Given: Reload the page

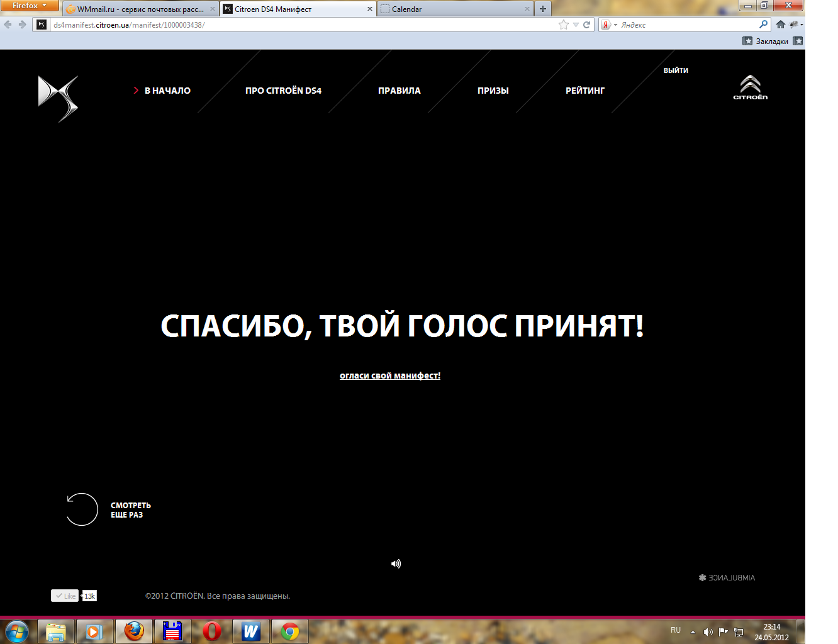Looking at the screenshot, I should point(587,25).
